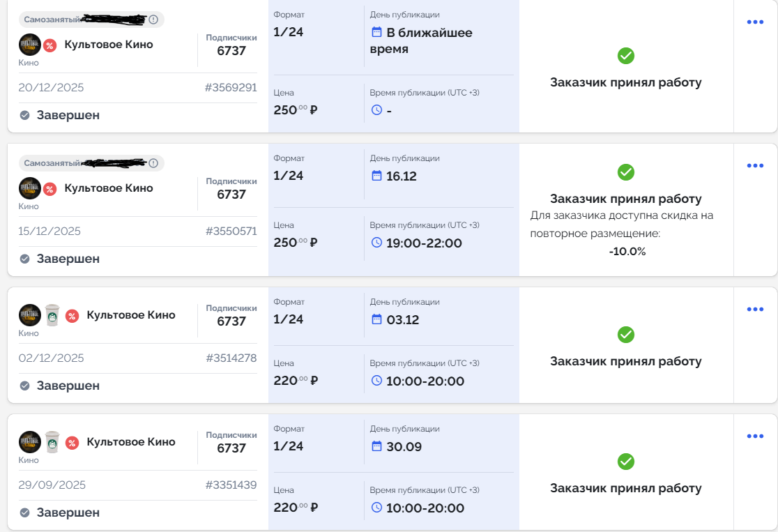Click info icon on first Самозанятый badge
778x532 pixels.
click(x=153, y=20)
